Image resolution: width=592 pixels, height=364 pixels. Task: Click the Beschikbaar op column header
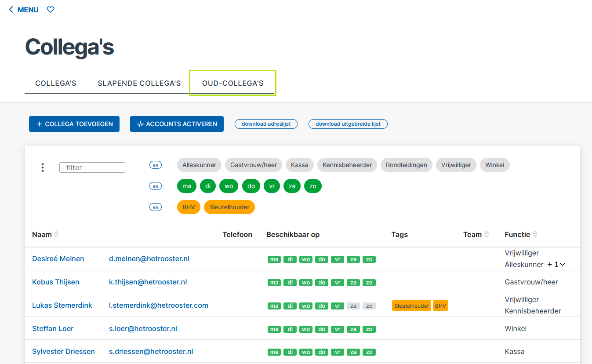click(293, 234)
